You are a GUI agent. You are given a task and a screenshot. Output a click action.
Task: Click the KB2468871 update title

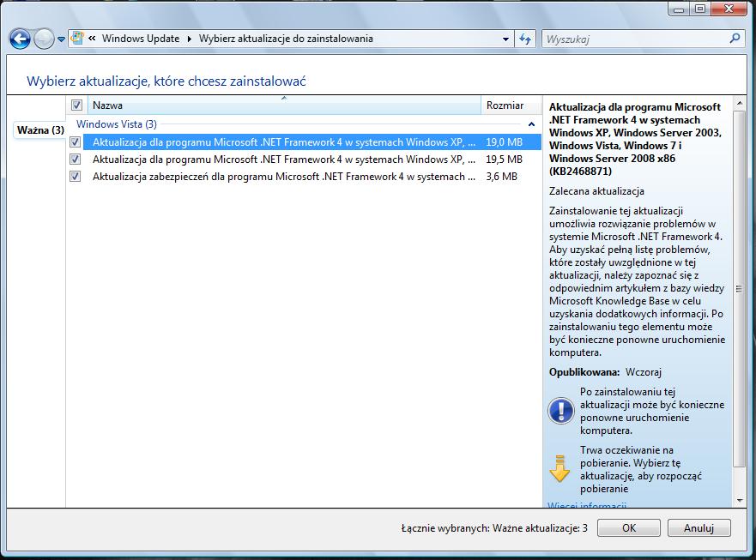tap(635, 139)
